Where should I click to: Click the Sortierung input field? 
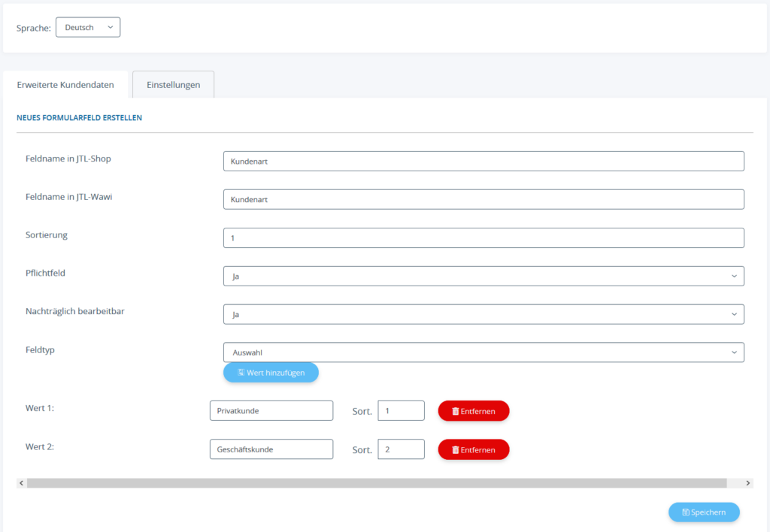(x=483, y=238)
